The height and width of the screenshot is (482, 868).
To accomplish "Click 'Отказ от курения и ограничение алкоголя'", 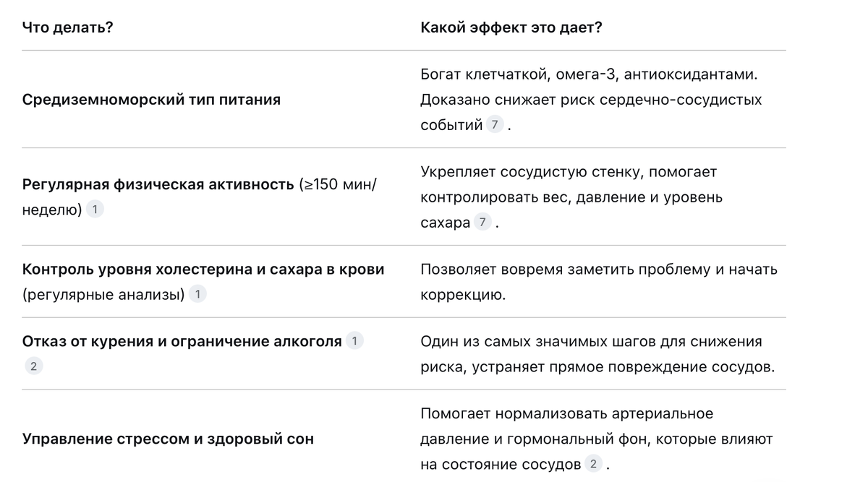I will tap(182, 341).
